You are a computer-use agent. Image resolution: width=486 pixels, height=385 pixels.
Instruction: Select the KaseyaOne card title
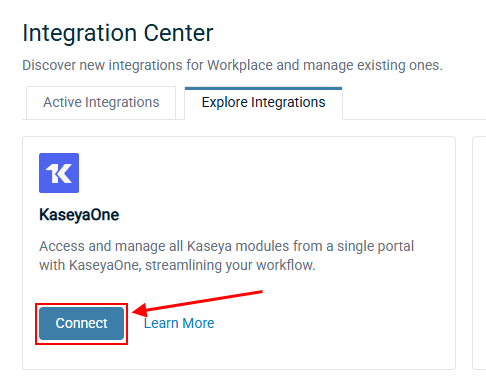point(79,215)
